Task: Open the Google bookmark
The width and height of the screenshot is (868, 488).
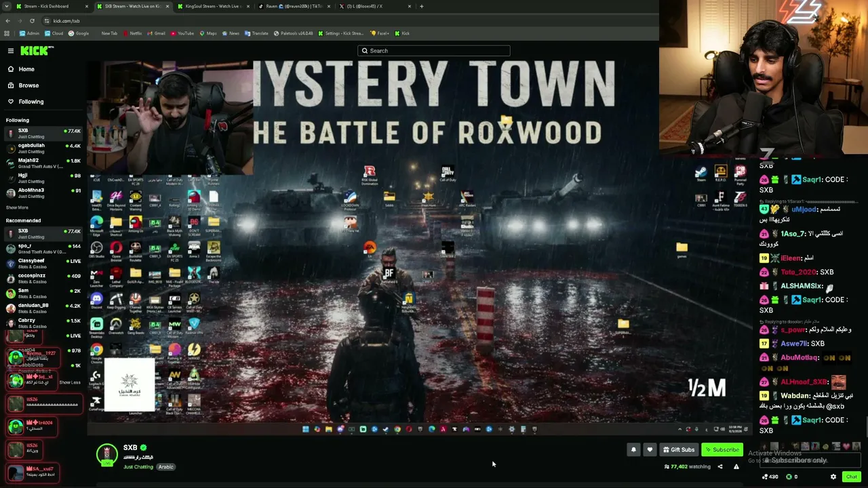Action: coord(79,33)
